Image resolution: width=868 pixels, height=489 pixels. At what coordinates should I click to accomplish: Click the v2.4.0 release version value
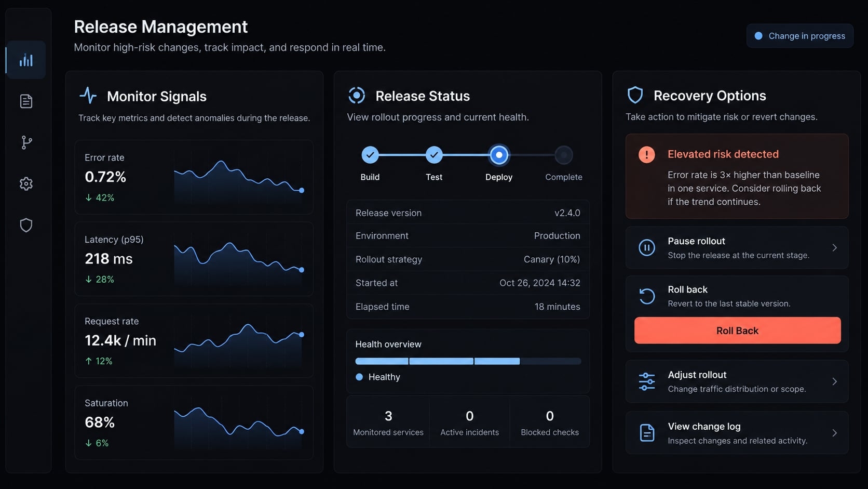pyautogui.click(x=567, y=213)
